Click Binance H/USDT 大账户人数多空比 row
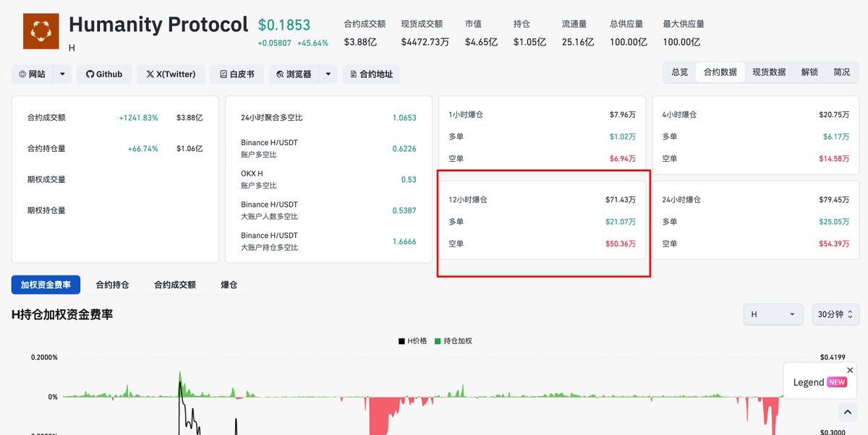Viewport: 868px width, 435px height. pos(328,210)
